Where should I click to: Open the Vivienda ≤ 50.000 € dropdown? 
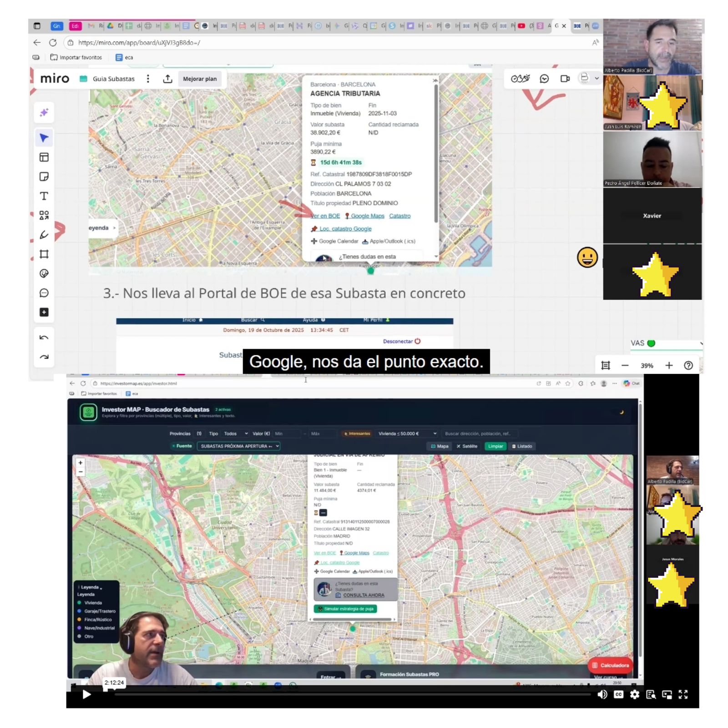pyautogui.click(x=407, y=434)
